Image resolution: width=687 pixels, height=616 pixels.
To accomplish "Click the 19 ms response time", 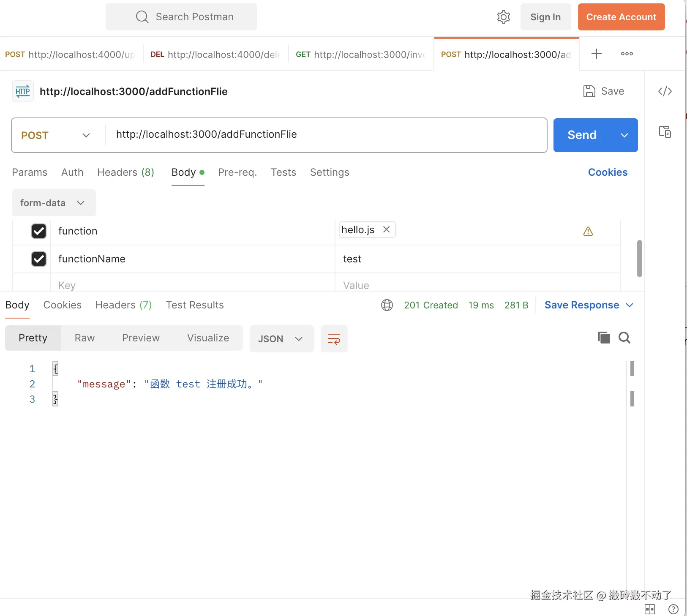I will pos(481,305).
